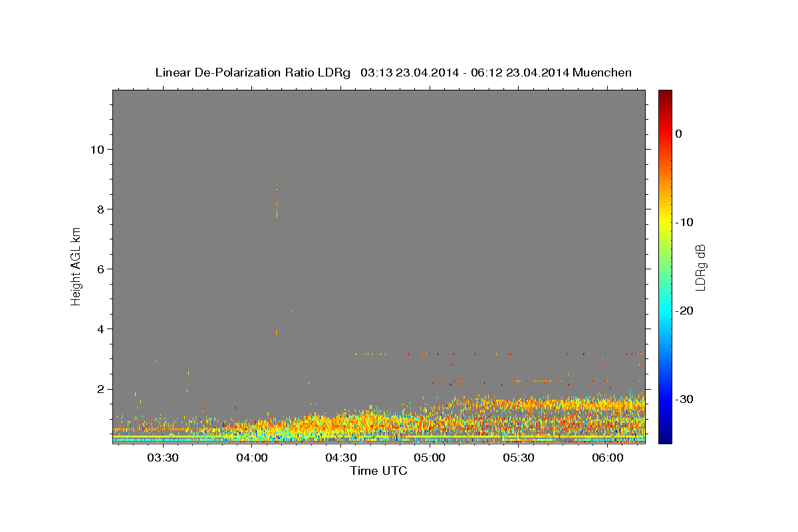This screenshot has width=798, height=532.
Task: Click the orange echo spot near 4 km
Action: (x=277, y=332)
